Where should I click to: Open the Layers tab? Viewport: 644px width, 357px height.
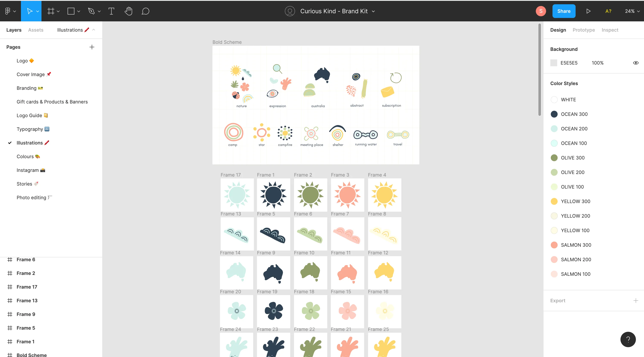(x=14, y=30)
